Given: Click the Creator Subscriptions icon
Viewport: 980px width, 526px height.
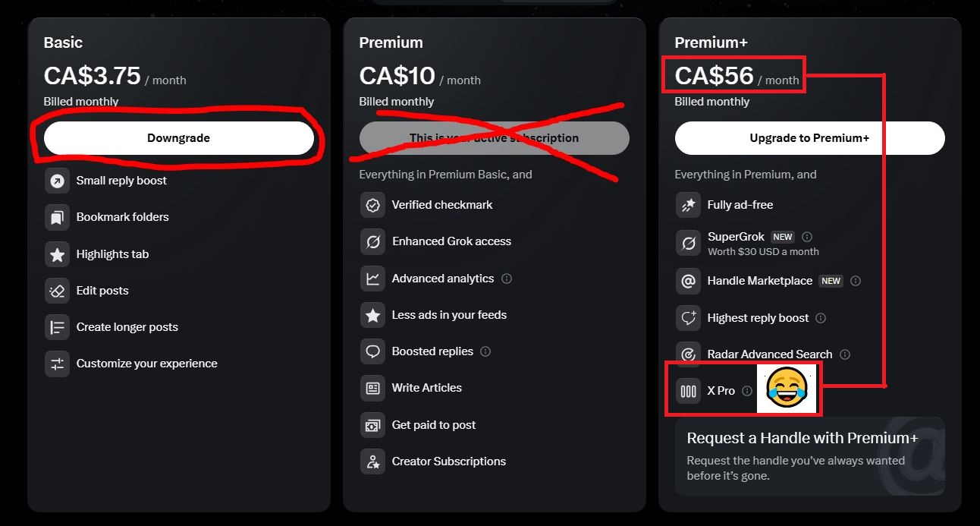Looking at the screenshot, I should coord(372,461).
